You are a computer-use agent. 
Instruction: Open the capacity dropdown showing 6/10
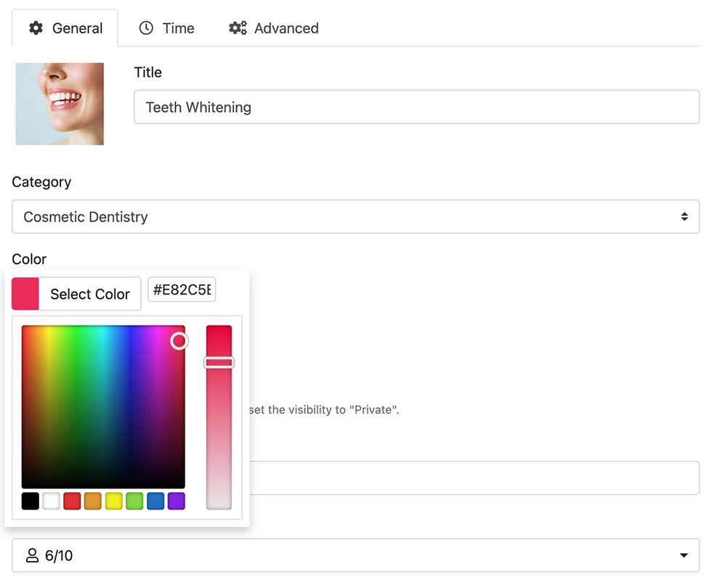356,555
